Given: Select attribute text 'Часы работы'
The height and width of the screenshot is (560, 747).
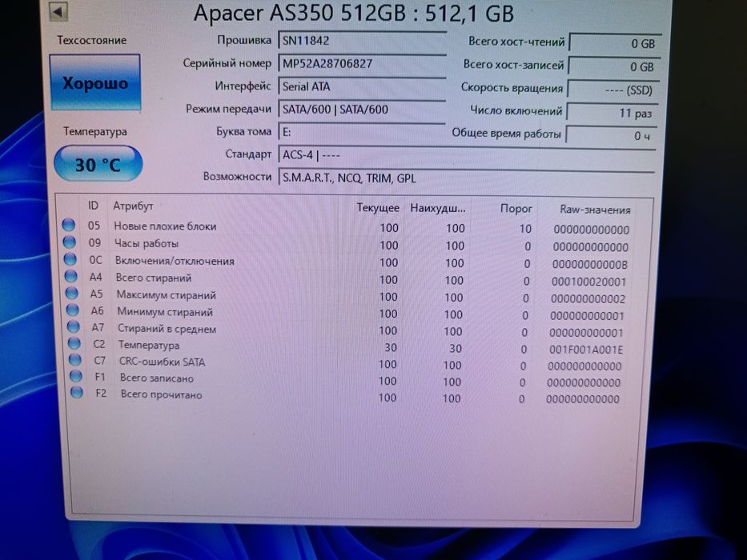Looking at the screenshot, I should tap(147, 243).
